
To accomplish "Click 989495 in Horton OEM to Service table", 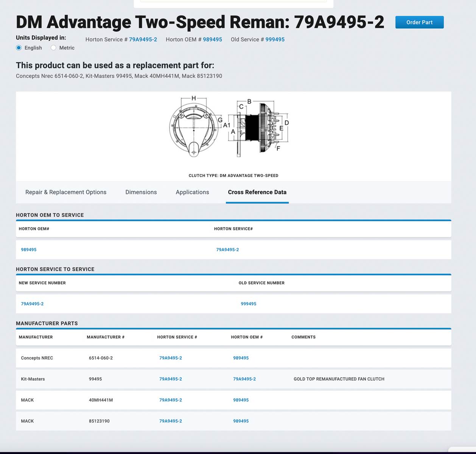I will (29, 250).
